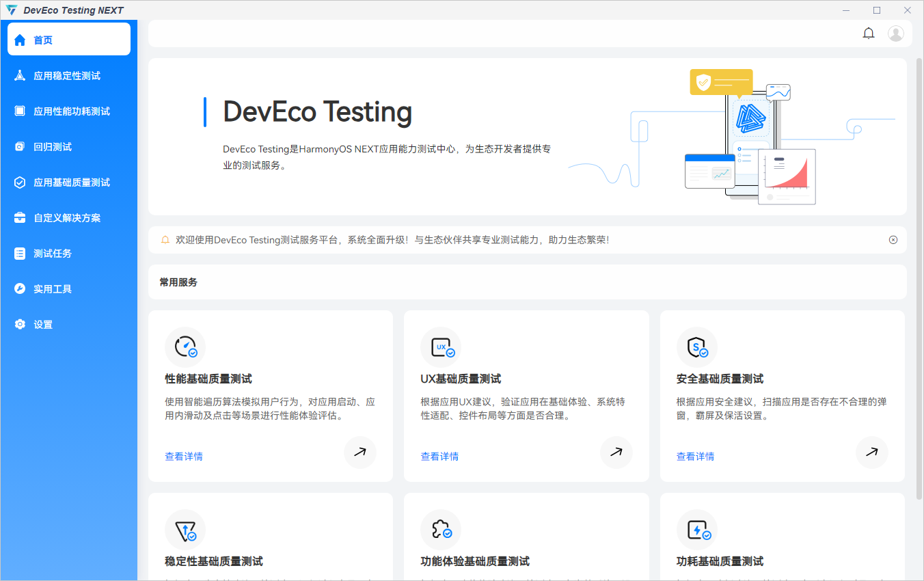Click the DevEco Testing NEXT title bar logo

coord(12,10)
